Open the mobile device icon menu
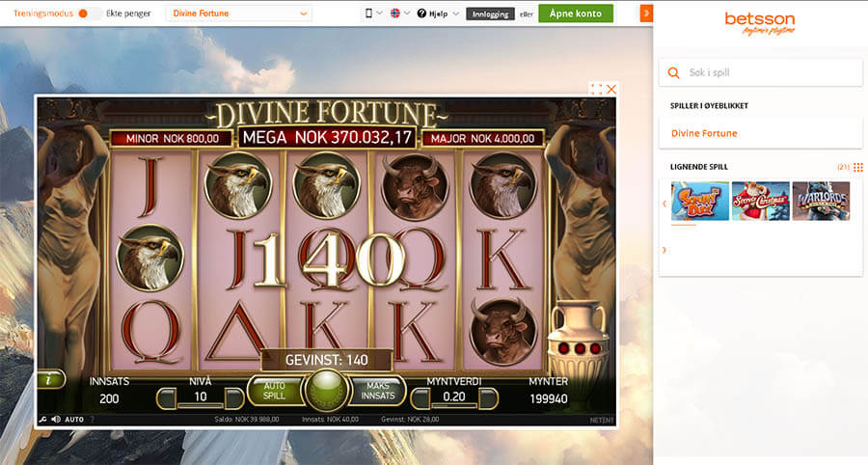This screenshot has width=868, height=465. click(x=373, y=14)
